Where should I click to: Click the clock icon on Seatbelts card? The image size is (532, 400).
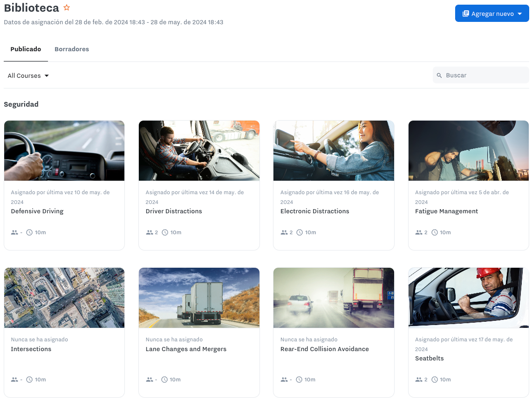435,380
